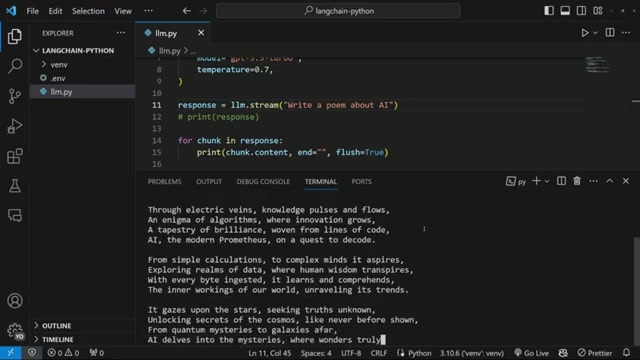Click the langchain-python command center search
The width and height of the screenshot is (640, 360).
[x=338, y=11]
